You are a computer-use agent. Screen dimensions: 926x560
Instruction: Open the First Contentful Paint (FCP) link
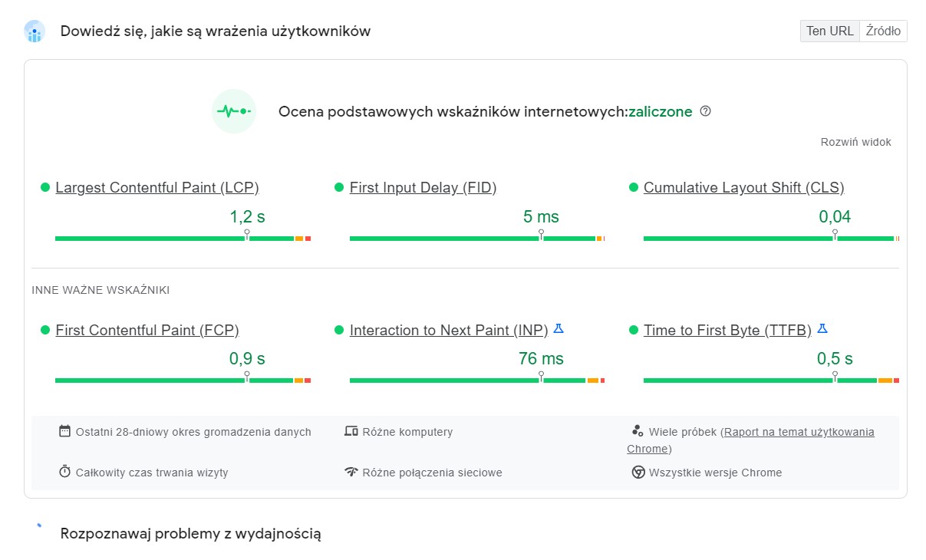pyautogui.click(x=147, y=331)
